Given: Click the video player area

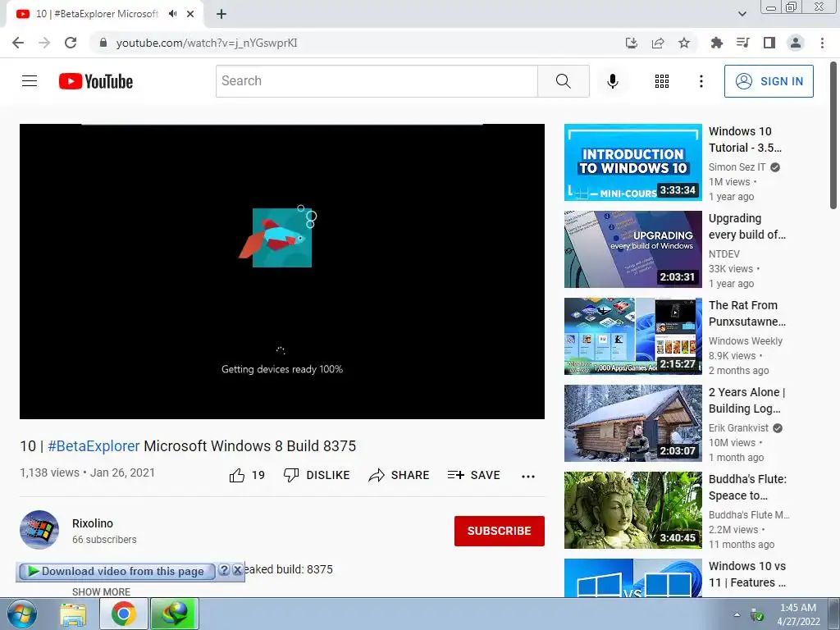Looking at the screenshot, I should 282,272.
